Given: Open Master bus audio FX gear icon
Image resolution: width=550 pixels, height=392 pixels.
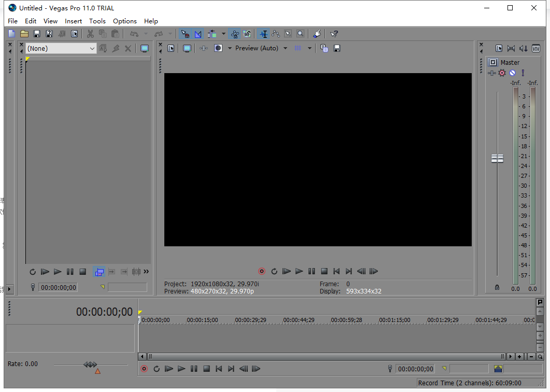Looking at the screenshot, I should coord(502,73).
